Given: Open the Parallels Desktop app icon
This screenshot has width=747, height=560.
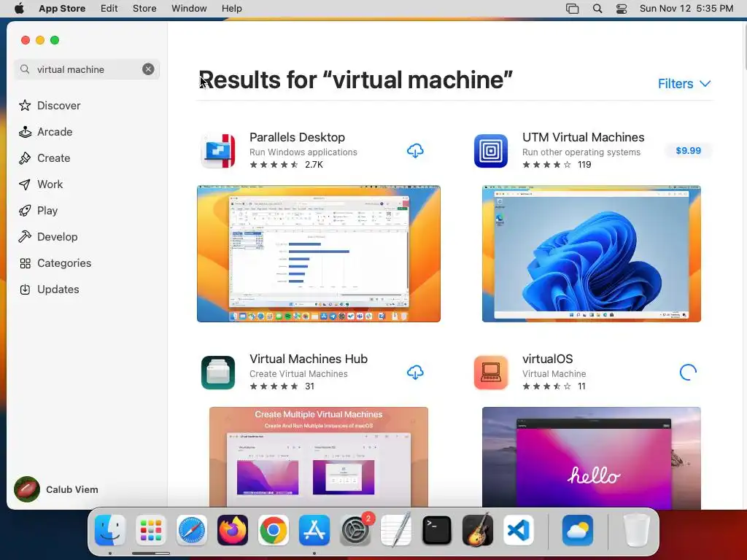Looking at the screenshot, I should 218,151.
